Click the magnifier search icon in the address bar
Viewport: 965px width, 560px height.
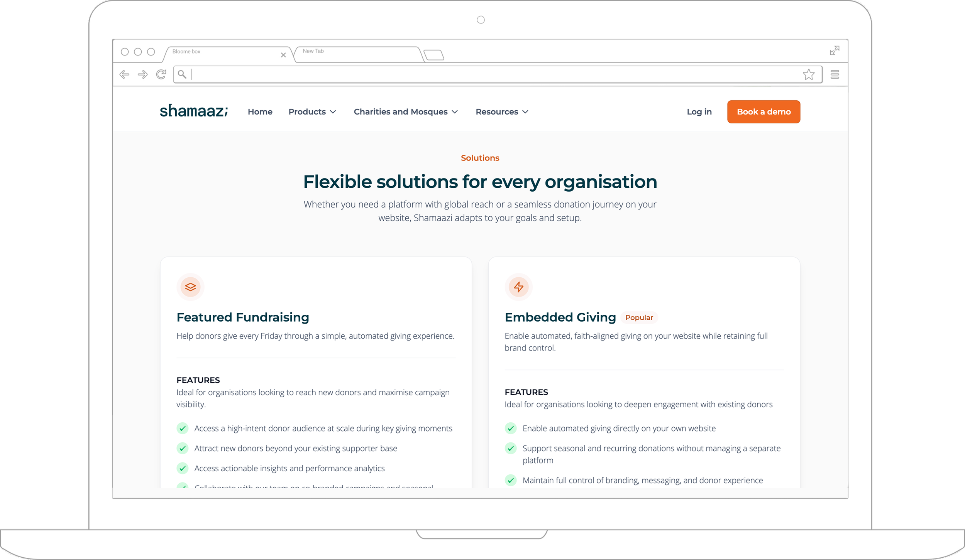[x=182, y=74]
